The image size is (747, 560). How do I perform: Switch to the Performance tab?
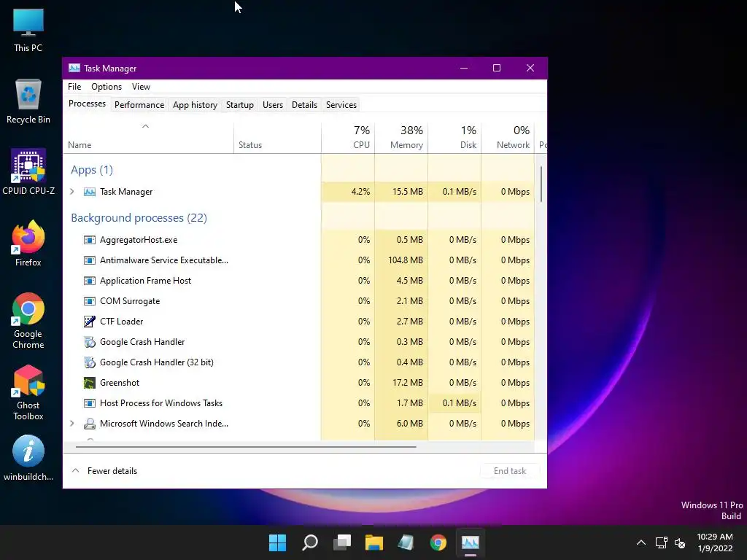pyautogui.click(x=139, y=105)
